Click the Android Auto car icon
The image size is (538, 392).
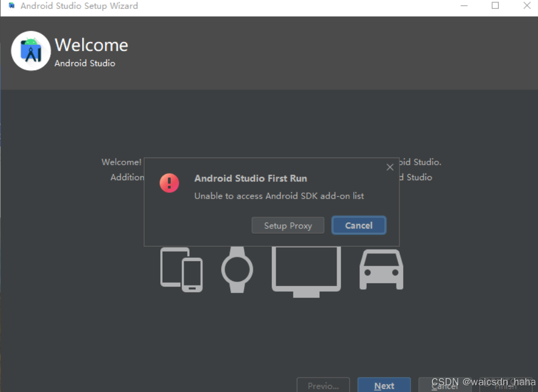(x=381, y=270)
